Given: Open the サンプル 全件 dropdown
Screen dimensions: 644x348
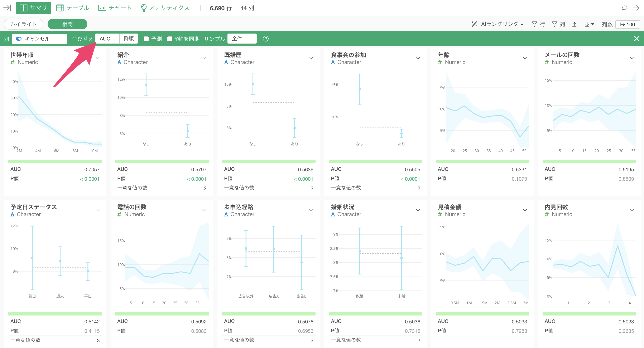Looking at the screenshot, I should (242, 39).
